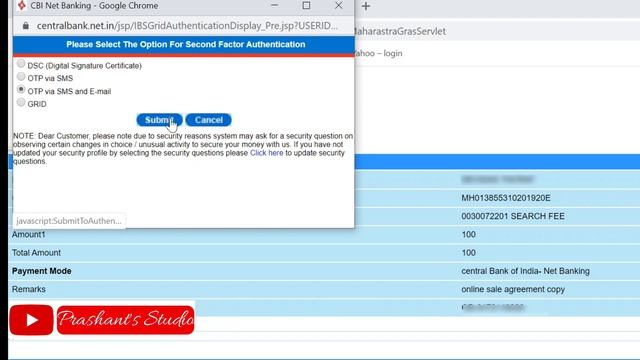Click the MH013855310201920E reference value

[x=506, y=198]
